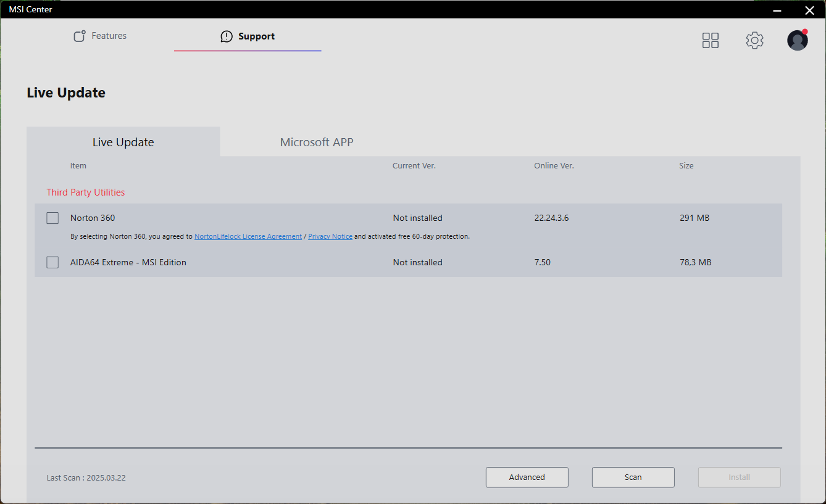Open the user profile avatar
The height and width of the screenshot is (504, 826).
click(798, 40)
